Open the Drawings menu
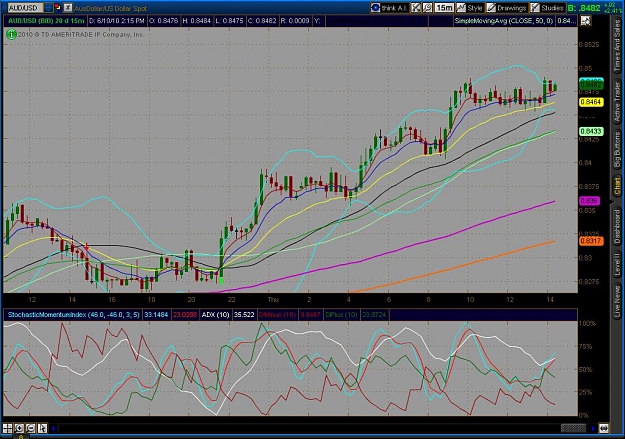 click(506, 8)
